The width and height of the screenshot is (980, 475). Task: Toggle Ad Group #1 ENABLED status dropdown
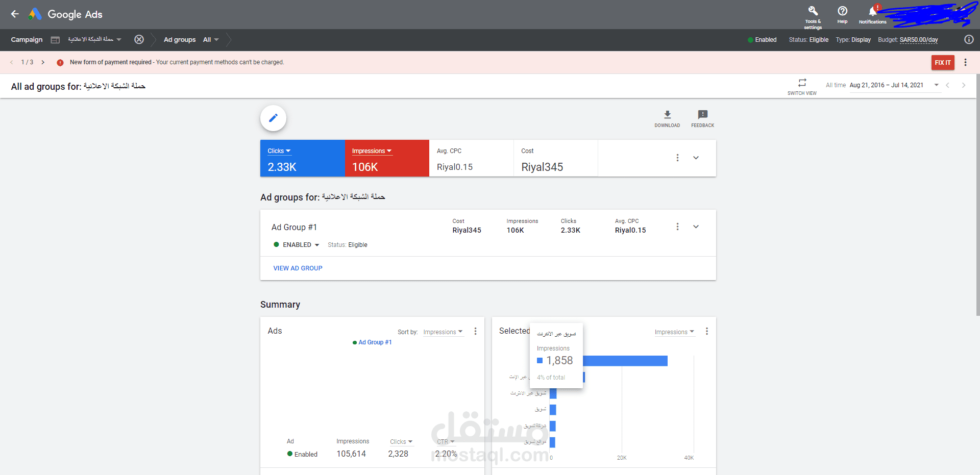point(297,245)
